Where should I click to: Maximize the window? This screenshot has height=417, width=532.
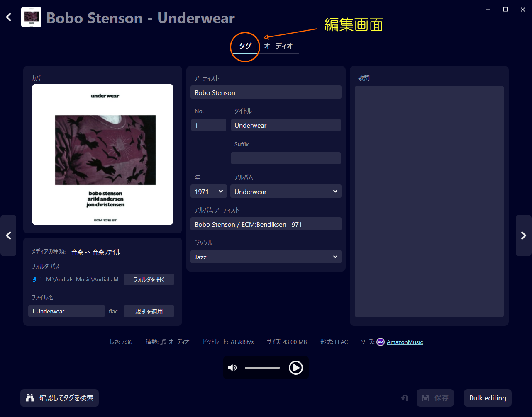[505, 10]
